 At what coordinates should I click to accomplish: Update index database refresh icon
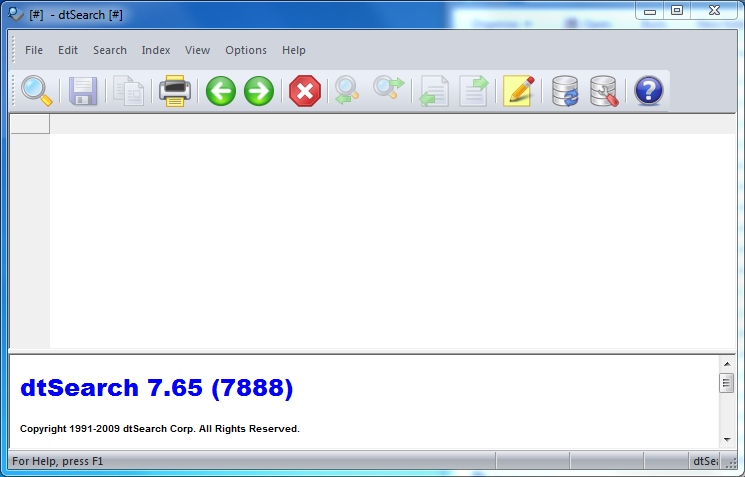pyautogui.click(x=565, y=91)
